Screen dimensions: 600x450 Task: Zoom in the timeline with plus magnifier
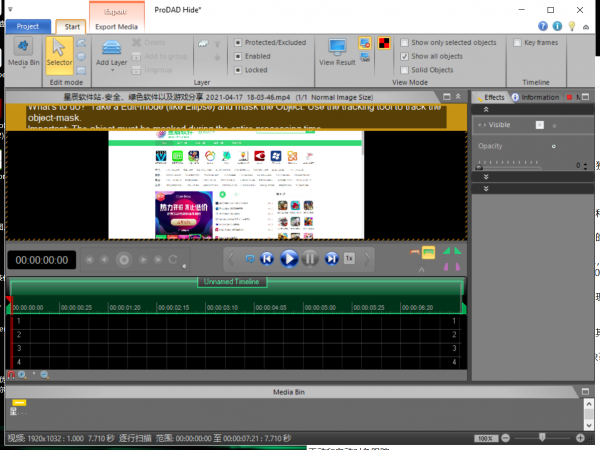[x=22, y=375]
